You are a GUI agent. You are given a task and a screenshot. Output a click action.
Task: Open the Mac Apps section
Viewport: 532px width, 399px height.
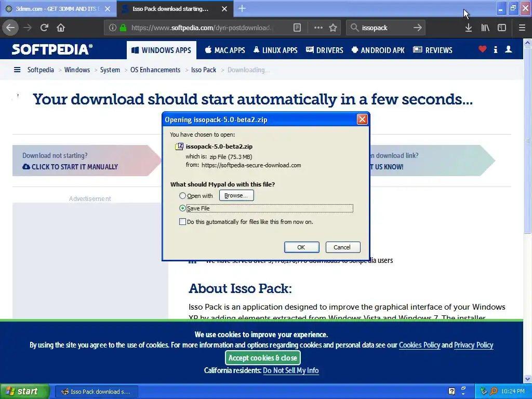[x=224, y=50]
